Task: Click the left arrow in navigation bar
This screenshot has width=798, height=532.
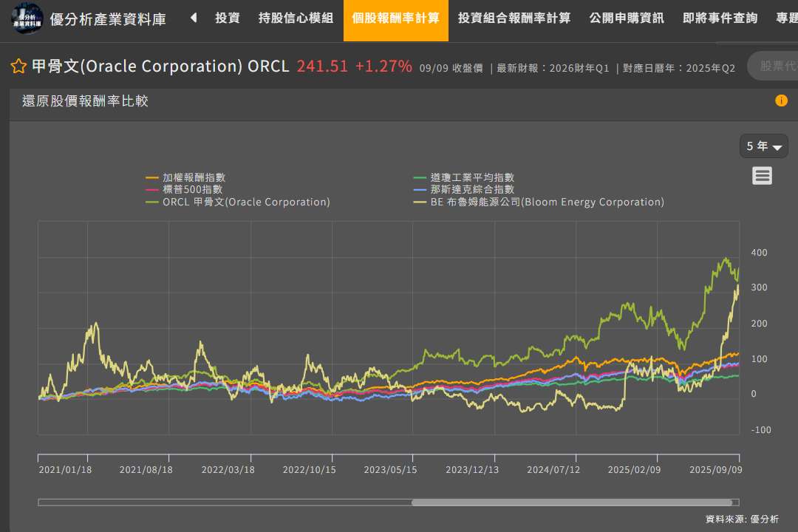Action: tap(194, 18)
